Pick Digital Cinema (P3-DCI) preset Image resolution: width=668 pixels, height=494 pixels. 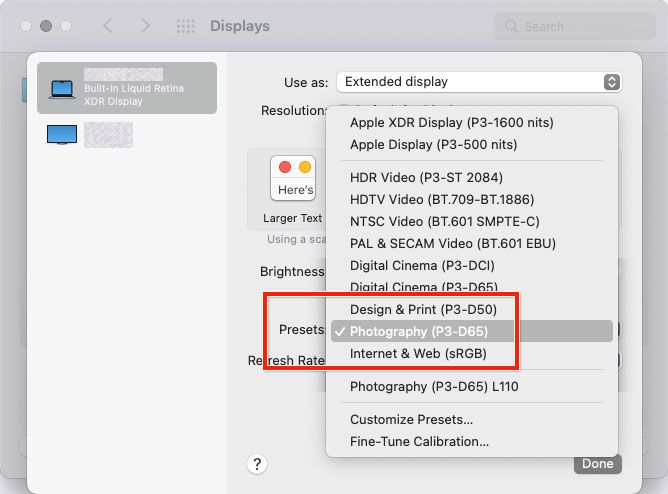click(x=422, y=266)
